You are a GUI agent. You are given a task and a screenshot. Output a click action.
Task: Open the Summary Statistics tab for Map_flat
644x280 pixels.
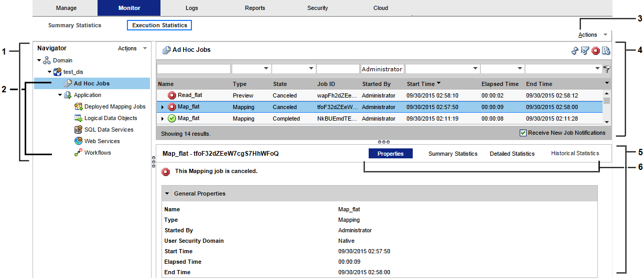tap(453, 154)
